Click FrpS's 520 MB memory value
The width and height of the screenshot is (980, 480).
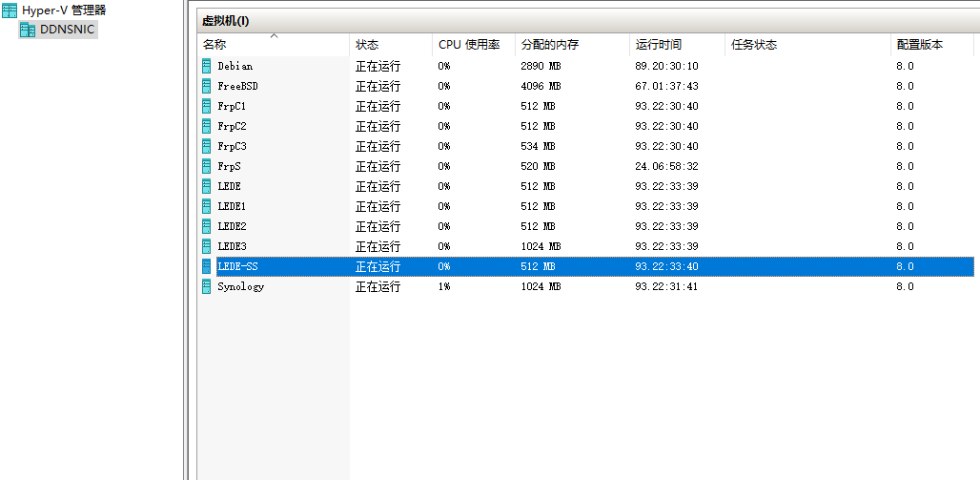coord(538,166)
